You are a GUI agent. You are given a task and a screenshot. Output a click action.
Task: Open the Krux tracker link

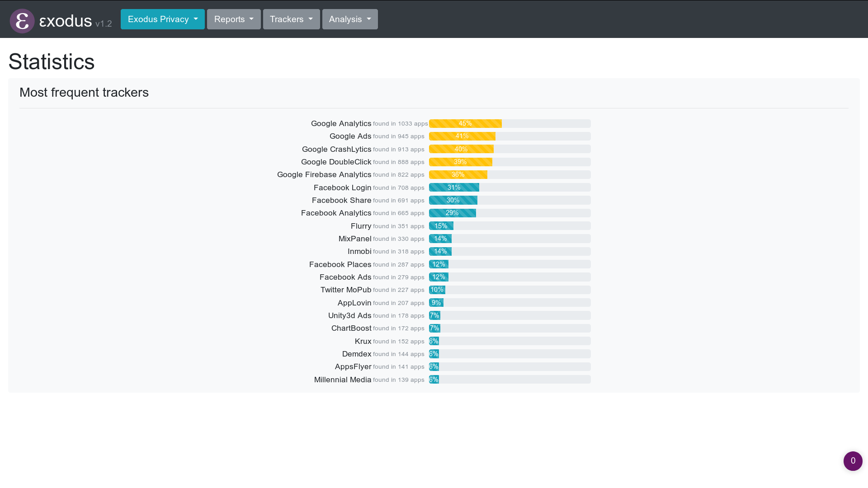click(x=363, y=341)
